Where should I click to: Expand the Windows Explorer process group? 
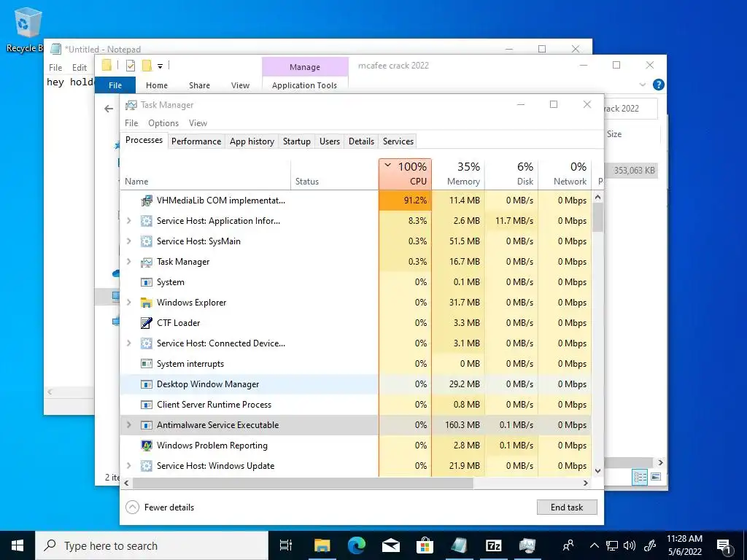tap(128, 303)
